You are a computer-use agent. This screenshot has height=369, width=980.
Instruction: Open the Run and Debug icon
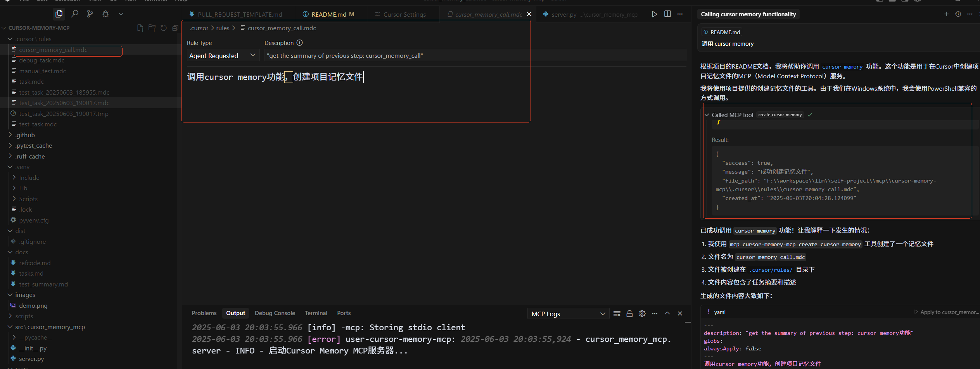click(105, 14)
